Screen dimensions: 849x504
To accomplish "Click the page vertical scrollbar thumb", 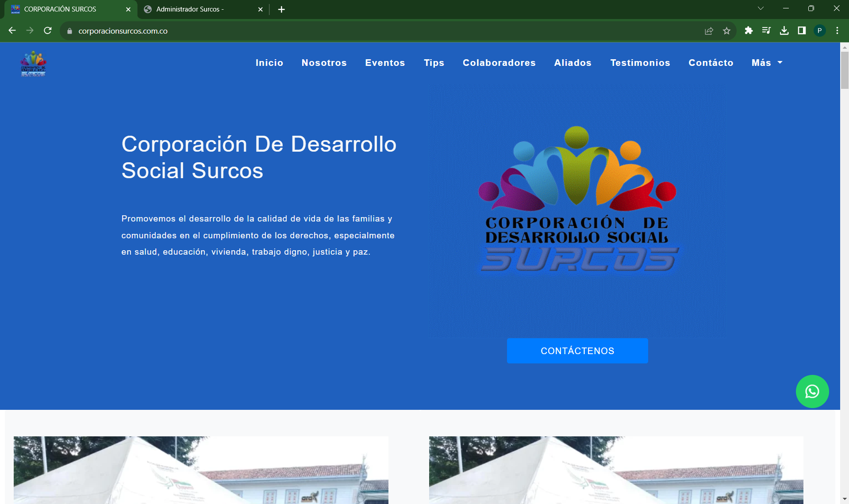I will click(845, 70).
